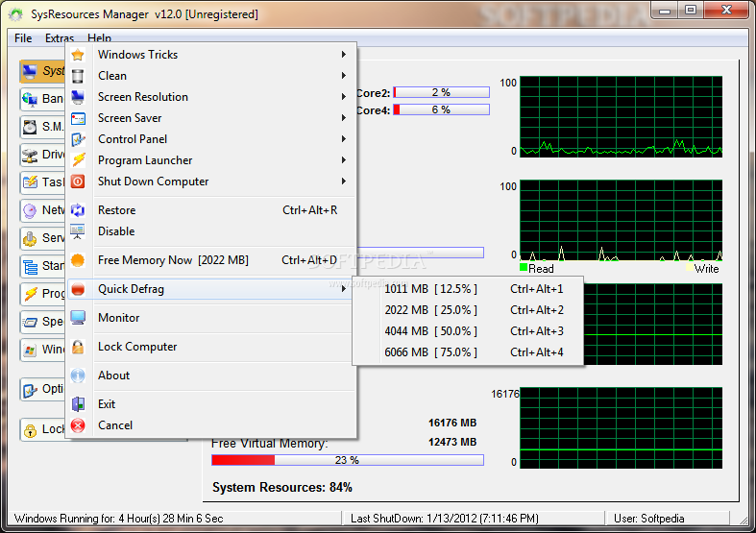The image size is (756, 533).
Task: Click the red Shut Down Computer icon
Action: pyautogui.click(x=78, y=182)
